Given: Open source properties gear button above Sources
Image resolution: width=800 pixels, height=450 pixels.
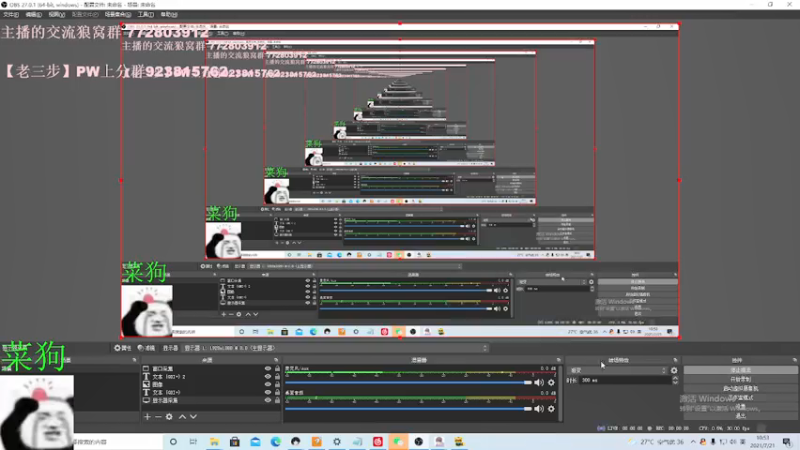Looking at the screenshot, I should point(122,348).
